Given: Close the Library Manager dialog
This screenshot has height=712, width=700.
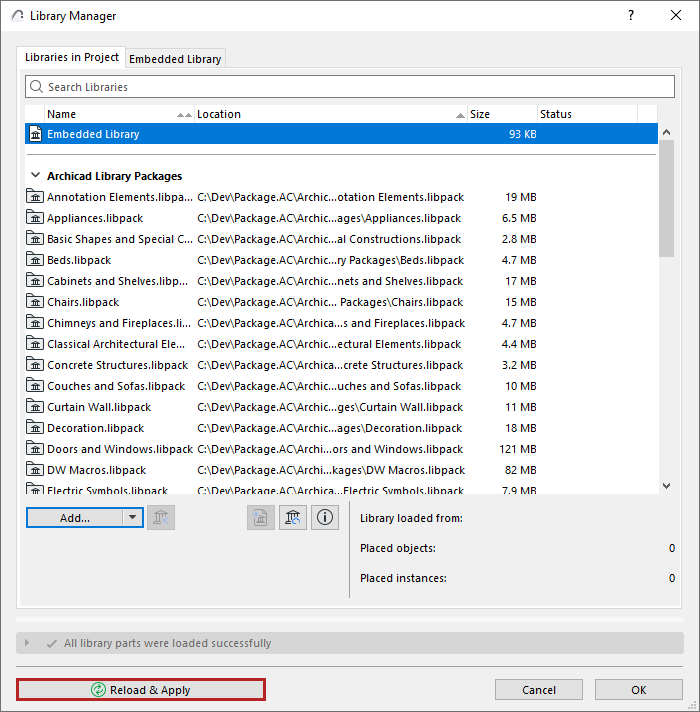Looking at the screenshot, I should click(x=676, y=15).
